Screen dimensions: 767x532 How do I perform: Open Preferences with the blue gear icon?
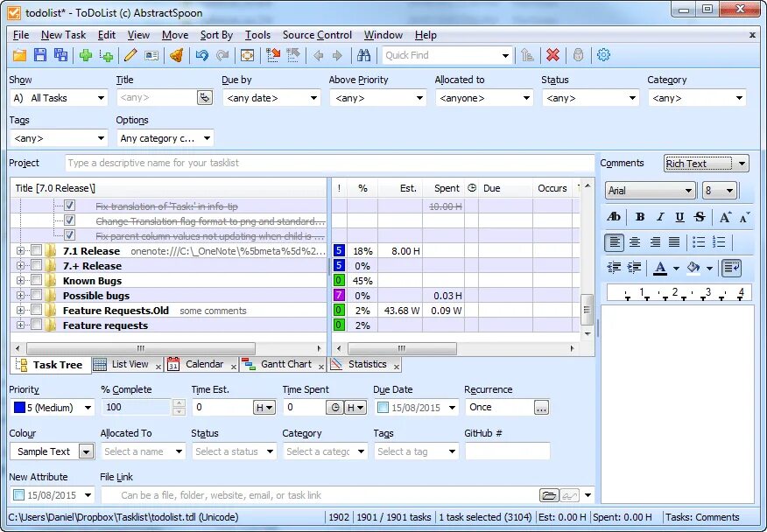coord(603,55)
